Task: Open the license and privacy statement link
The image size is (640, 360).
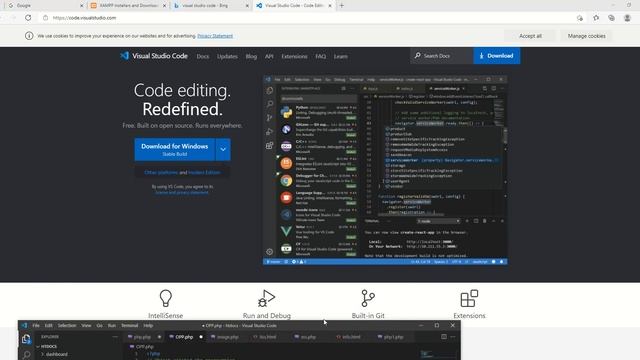Action: (x=182, y=192)
